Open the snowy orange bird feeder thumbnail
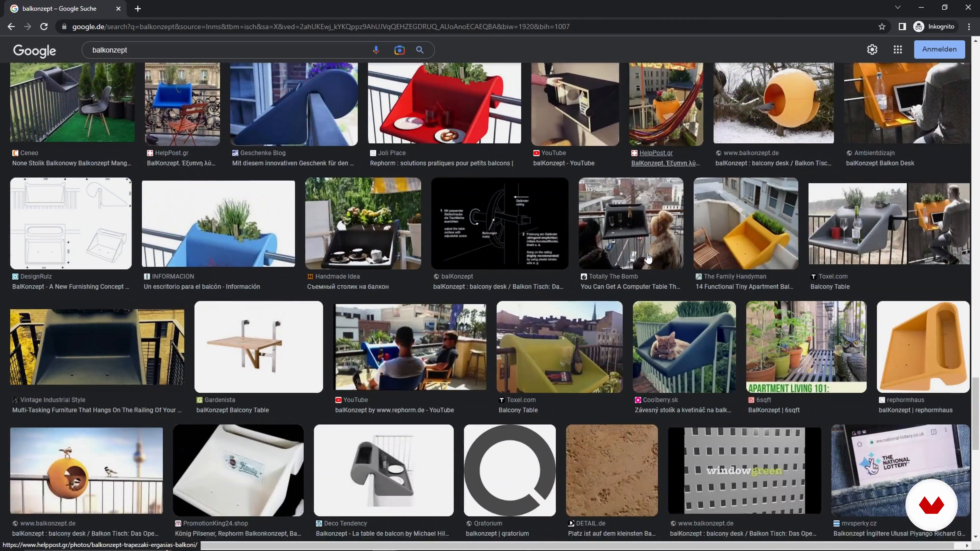This screenshot has height=551, width=980. point(774,103)
